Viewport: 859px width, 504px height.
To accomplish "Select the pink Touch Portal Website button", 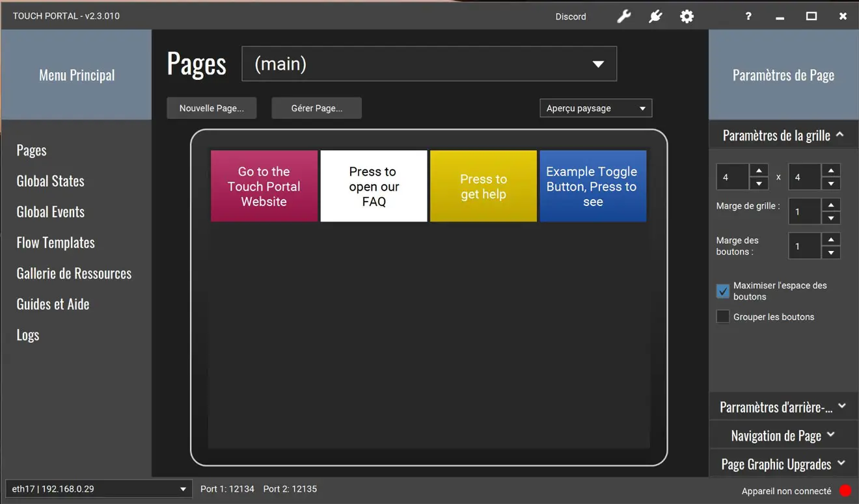I will coord(264,186).
